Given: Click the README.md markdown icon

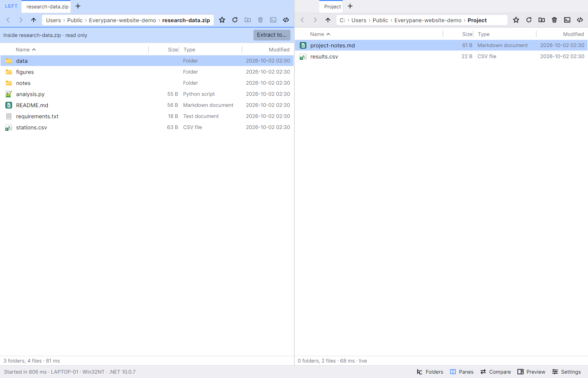Looking at the screenshot, I should [x=9, y=105].
